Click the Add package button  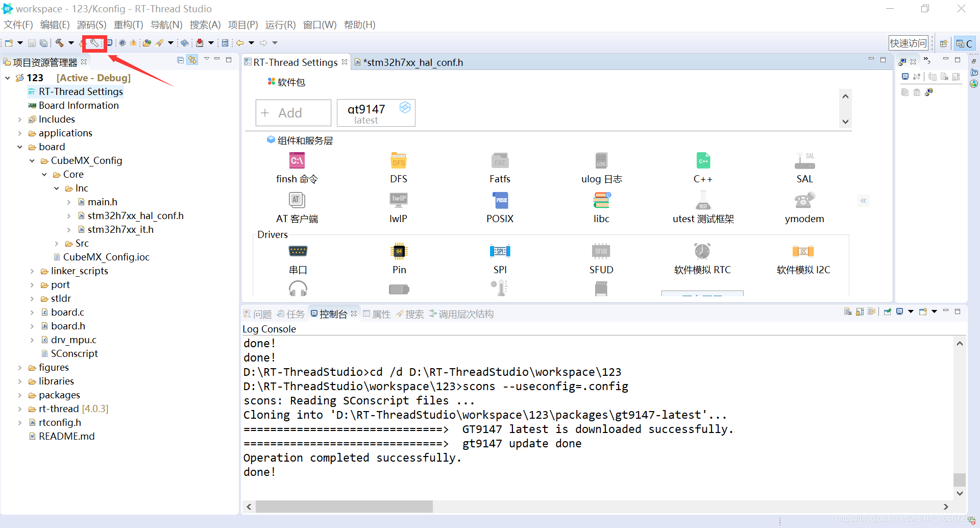point(293,113)
